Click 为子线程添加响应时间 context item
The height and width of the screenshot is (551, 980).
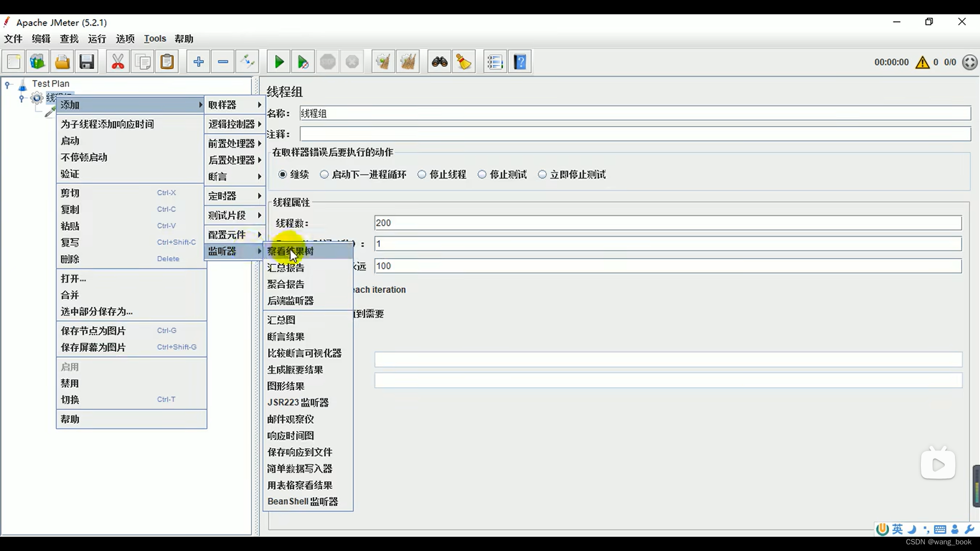point(130,124)
